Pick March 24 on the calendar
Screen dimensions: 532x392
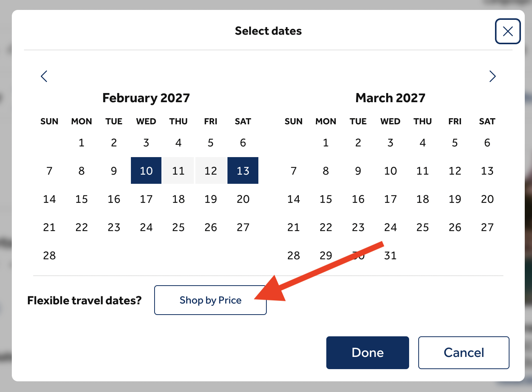coord(390,227)
